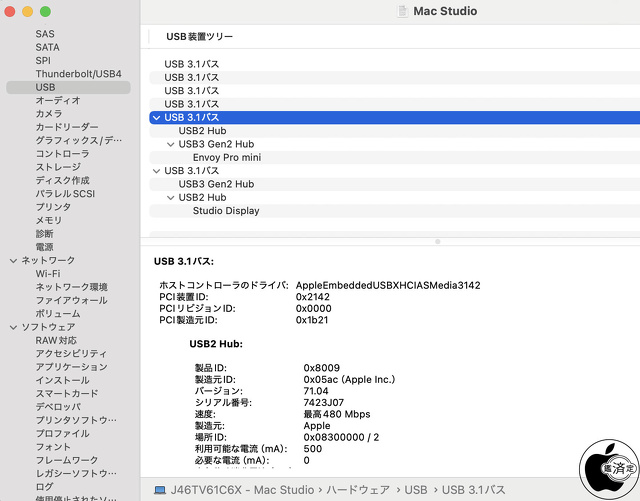Collapse the ソフトウェア sidebar section
The width and height of the screenshot is (640, 501).
point(13,327)
